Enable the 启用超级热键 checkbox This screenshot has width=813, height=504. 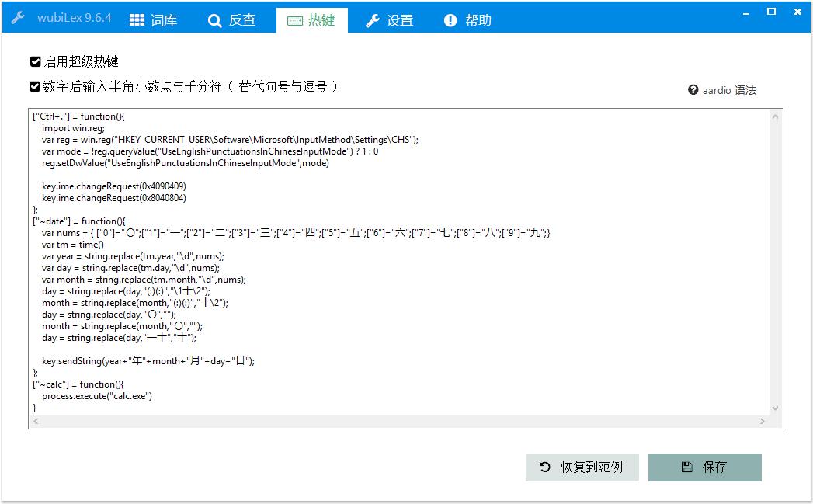[x=34, y=61]
